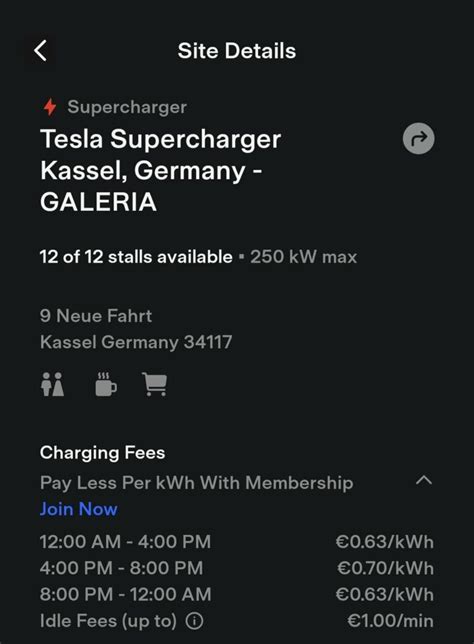Screen dimensions: 474x644
Task: Collapse the Charging Fees section chevron
Action: click(x=424, y=480)
